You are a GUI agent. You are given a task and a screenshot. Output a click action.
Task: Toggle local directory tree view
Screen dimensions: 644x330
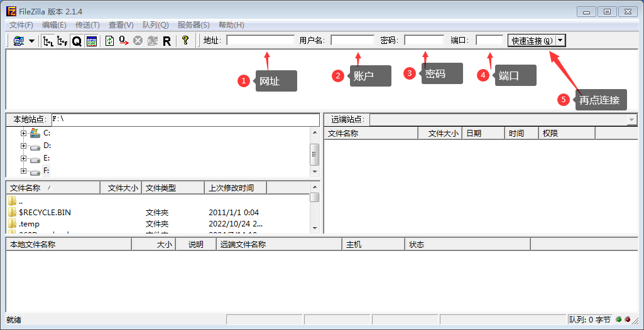tap(48, 41)
